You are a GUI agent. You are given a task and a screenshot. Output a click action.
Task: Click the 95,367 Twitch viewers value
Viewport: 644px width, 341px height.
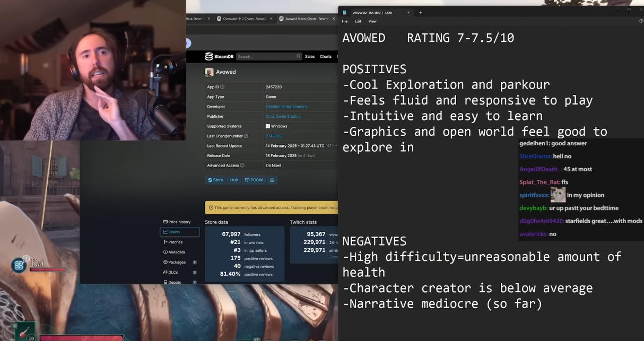pyautogui.click(x=316, y=234)
